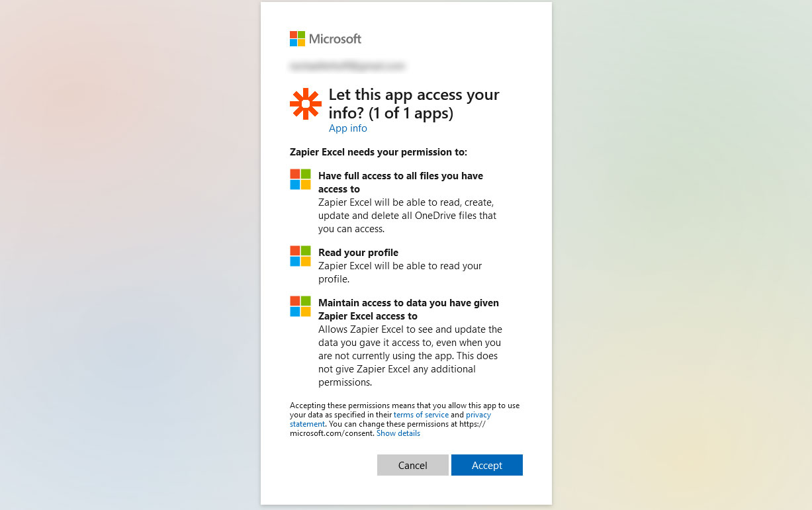Click 'Maintain access to data' permission title
This screenshot has height=510, width=812.
point(409,310)
